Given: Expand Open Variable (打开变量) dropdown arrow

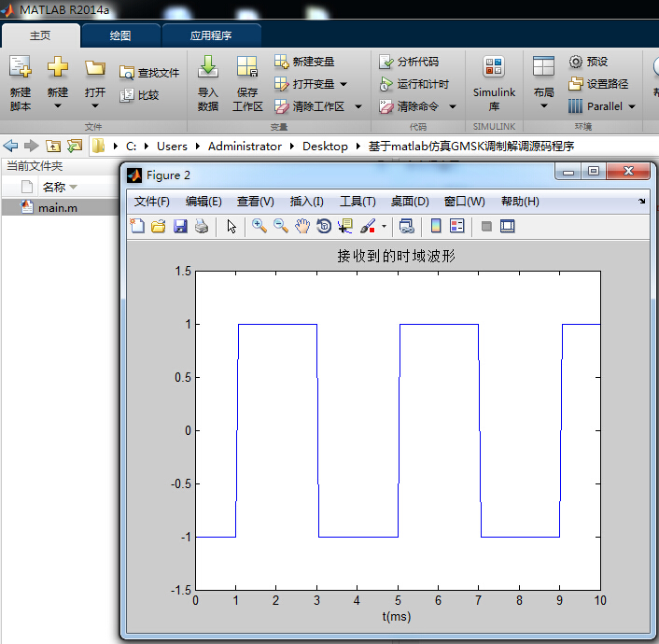Looking at the screenshot, I should [x=344, y=84].
